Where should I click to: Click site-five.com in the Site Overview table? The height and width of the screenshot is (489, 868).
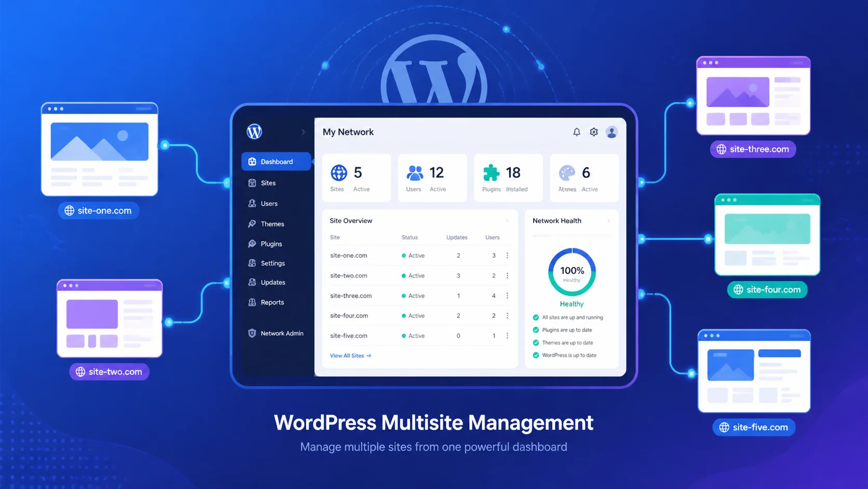coord(348,336)
